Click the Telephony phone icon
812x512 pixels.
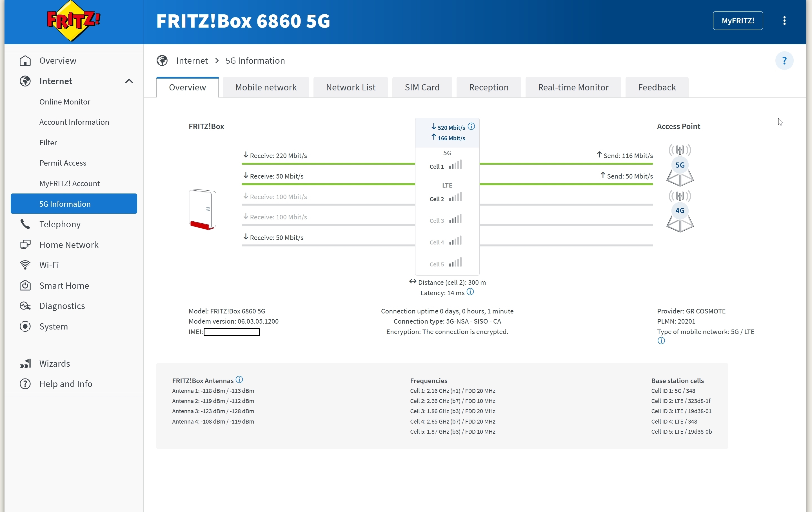click(x=25, y=224)
